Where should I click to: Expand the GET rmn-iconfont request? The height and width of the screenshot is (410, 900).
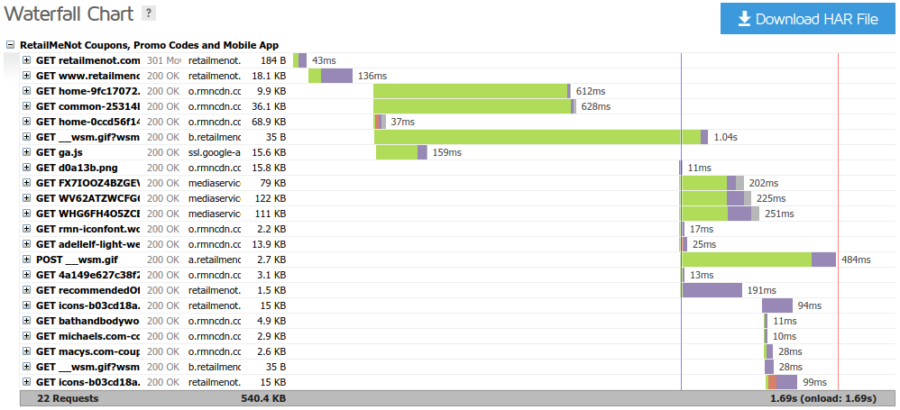click(27, 229)
